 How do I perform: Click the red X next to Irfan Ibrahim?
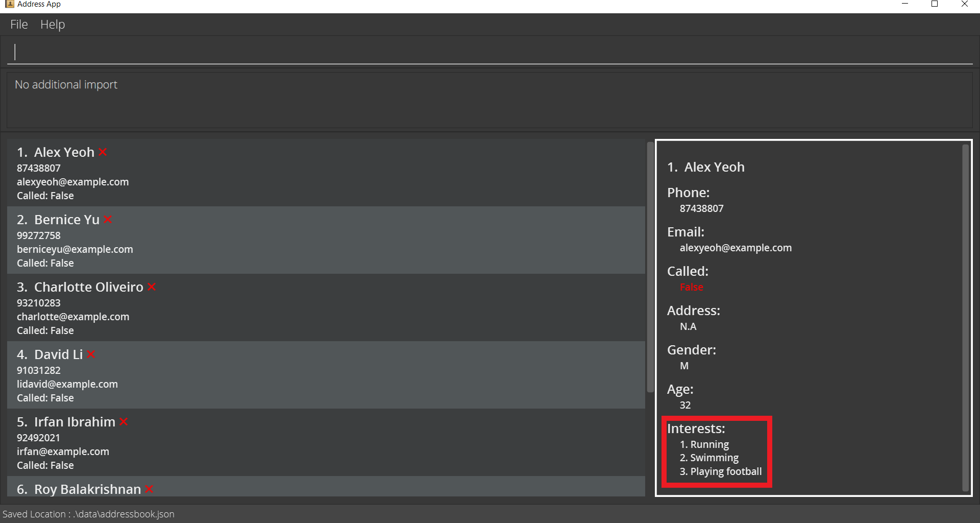124,422
